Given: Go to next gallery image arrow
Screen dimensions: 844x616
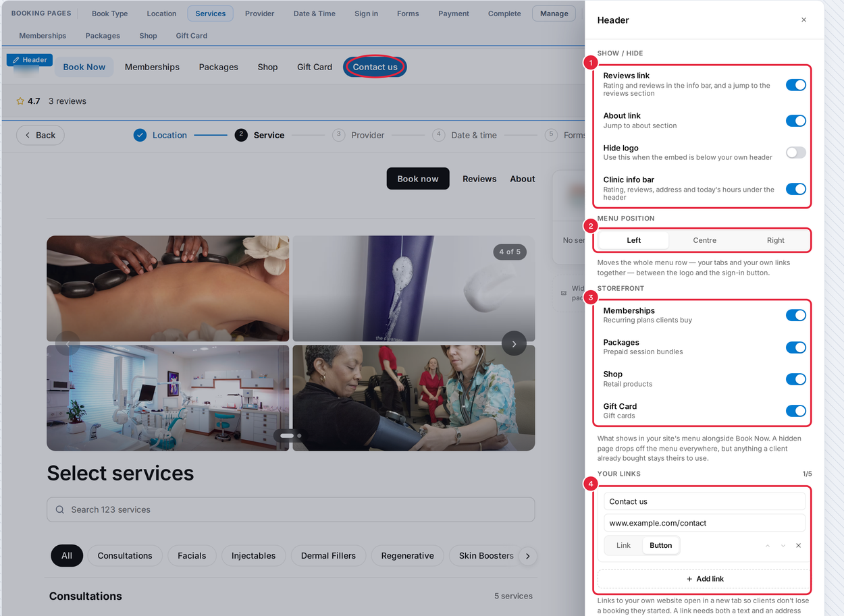Looking at the screenshot, I should click(514, 343).
